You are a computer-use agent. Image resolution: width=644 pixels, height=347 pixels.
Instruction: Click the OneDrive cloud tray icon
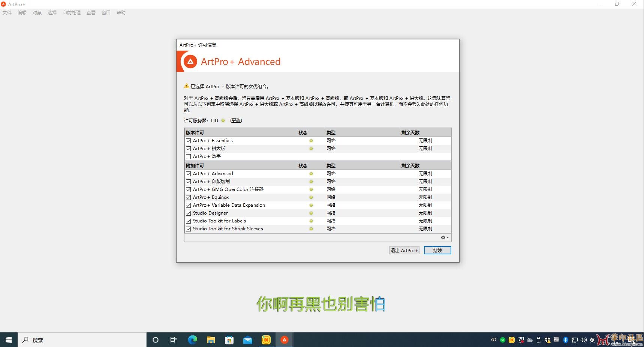[530, 340]
